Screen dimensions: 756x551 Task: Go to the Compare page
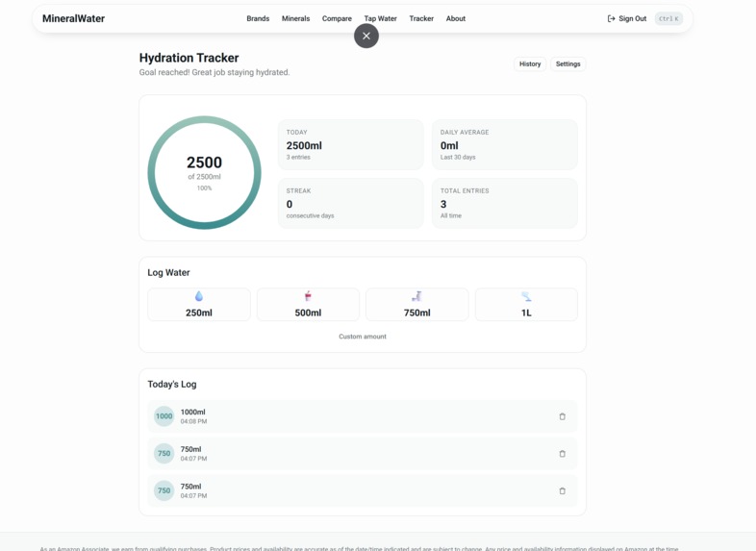pos(337,18)
